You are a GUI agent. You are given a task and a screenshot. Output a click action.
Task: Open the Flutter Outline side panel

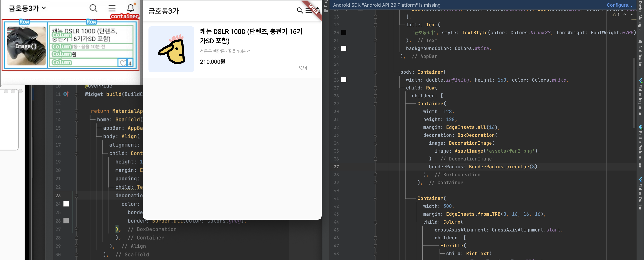click(x=640, y=194)
